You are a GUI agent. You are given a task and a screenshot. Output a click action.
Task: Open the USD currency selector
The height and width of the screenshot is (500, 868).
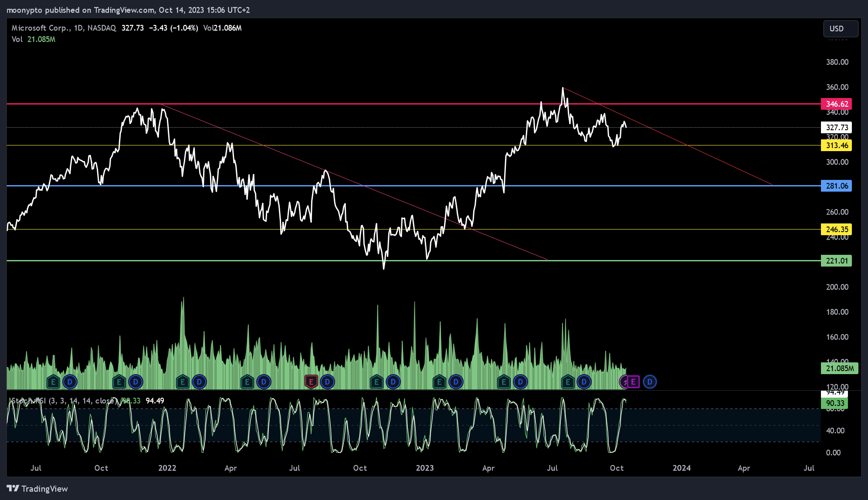point(841,29)
